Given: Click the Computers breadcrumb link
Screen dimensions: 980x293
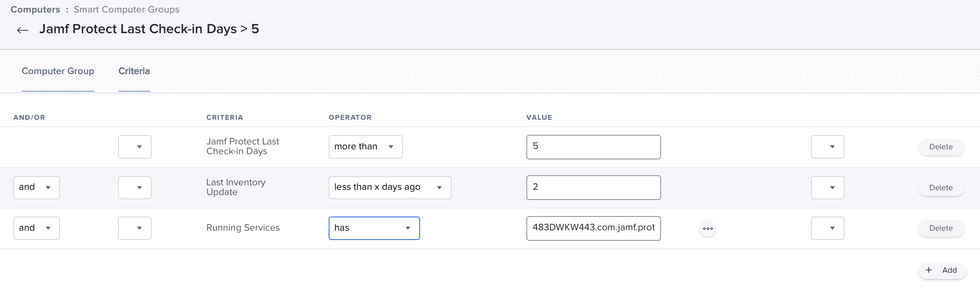Looking at the screenshot, I should tap(35, 10).
